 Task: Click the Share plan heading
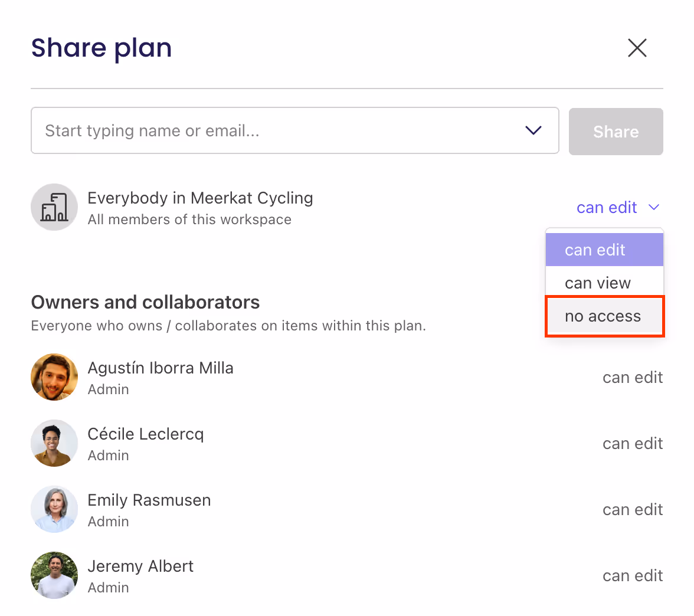coord(102,48)
